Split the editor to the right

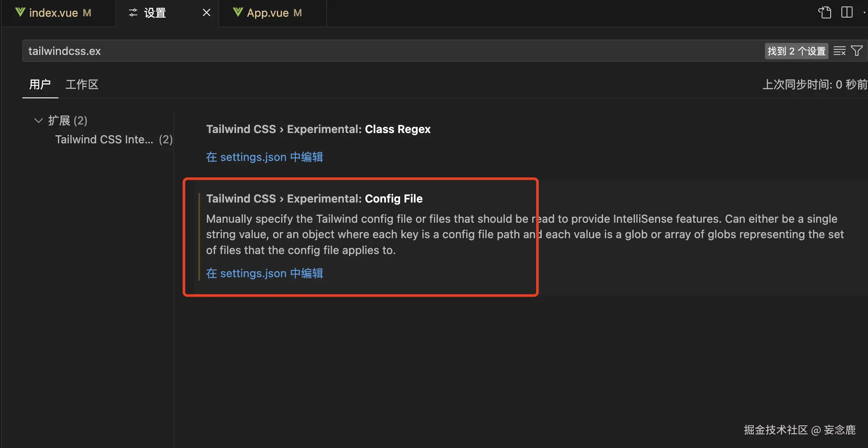[x=847, y=12]
